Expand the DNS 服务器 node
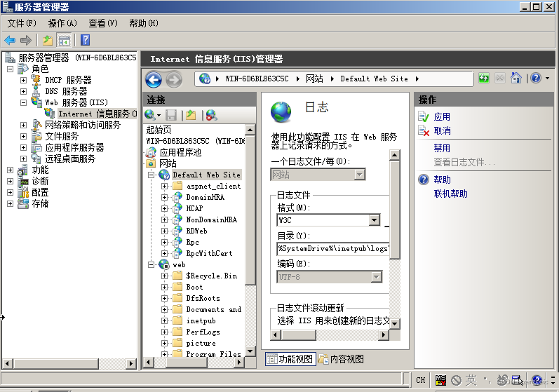Screen dimensions: 559x392 [23, 91]
